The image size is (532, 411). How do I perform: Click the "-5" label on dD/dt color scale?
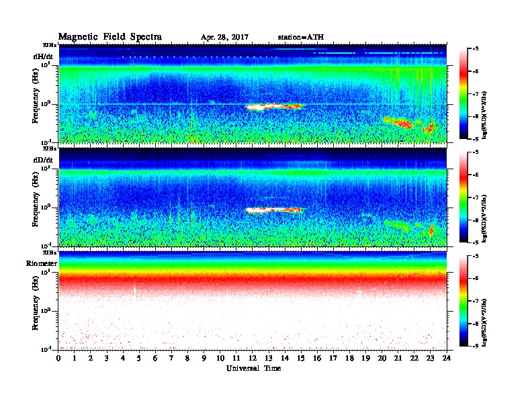[x=476, y=152]
